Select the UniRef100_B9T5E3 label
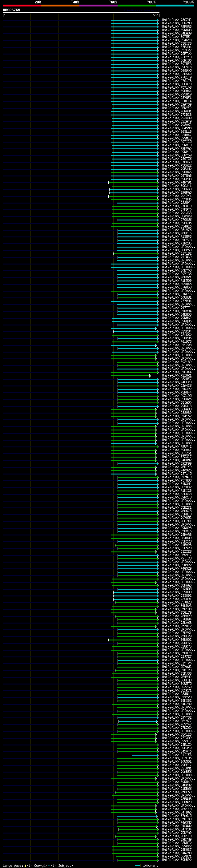Viewport: 197px width, 868px height. point(177,64)
